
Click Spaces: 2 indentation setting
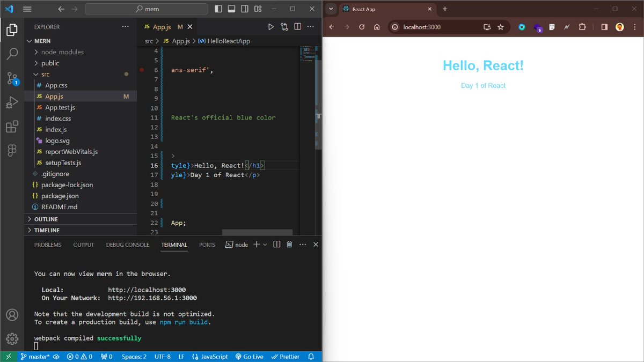pos(134,357)
